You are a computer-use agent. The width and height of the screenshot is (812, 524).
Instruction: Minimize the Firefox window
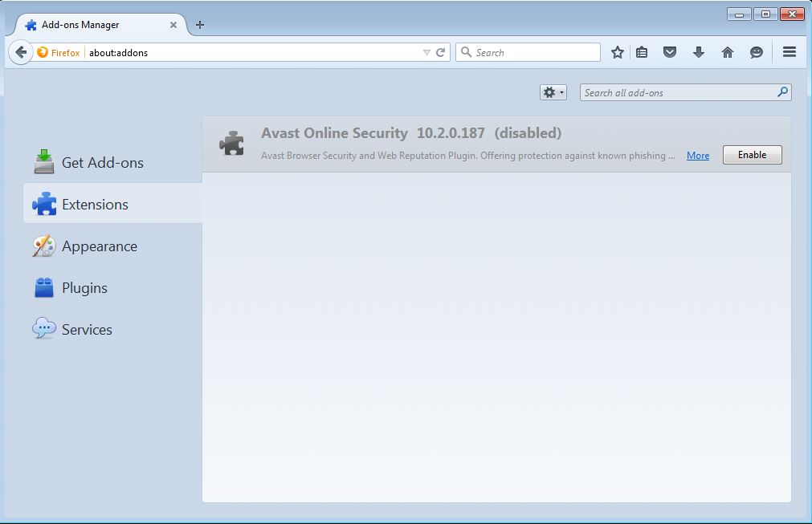coord(739,14)
